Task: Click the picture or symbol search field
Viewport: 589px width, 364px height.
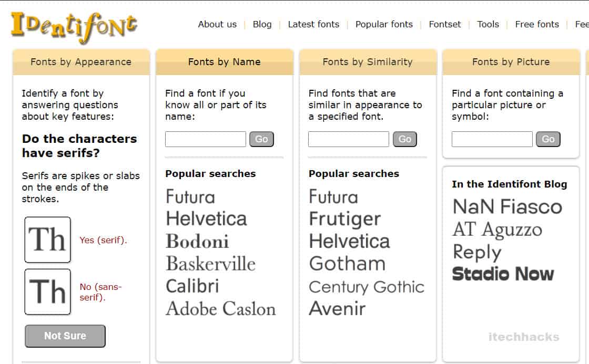Action: pos(492,139)
